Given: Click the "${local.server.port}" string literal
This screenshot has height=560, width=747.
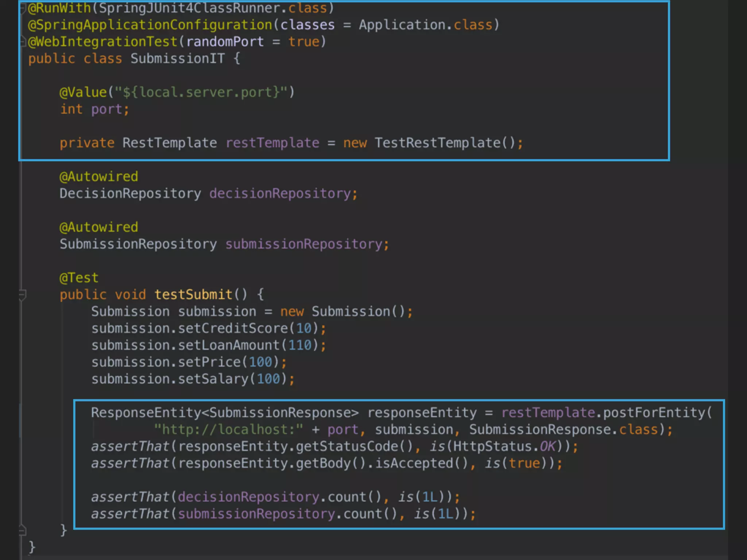Looking at the screenshot, I should click(201, 93).
